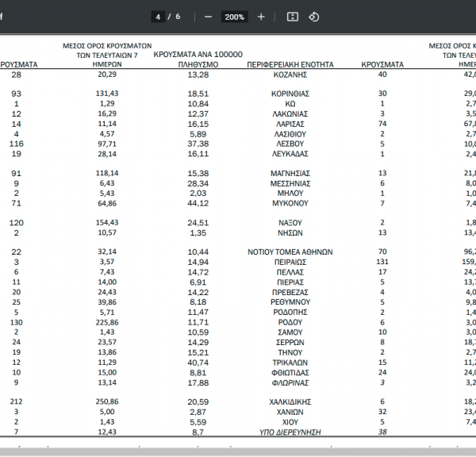Click the ΛΑΡΙΣΑΣ row name
Screen dimensions: 476x457
click(290, 125)
